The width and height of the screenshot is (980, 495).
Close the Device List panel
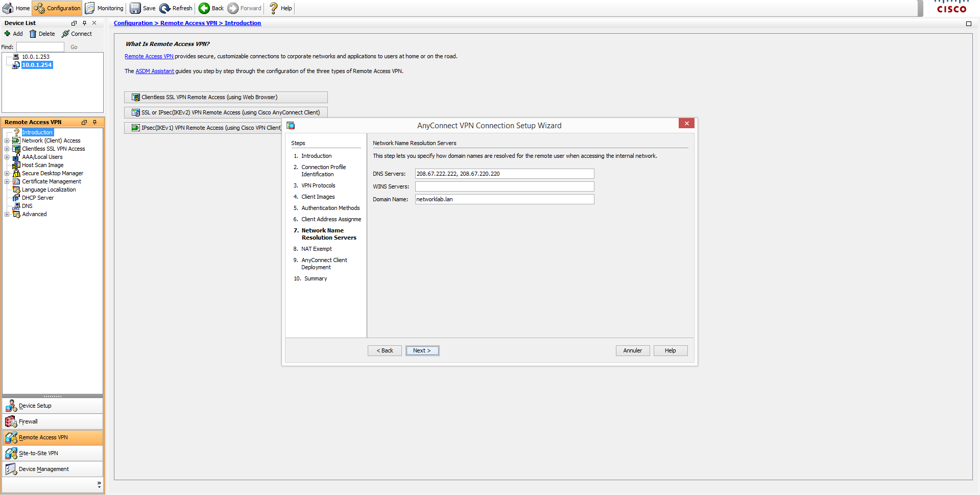tap(94, 23)
